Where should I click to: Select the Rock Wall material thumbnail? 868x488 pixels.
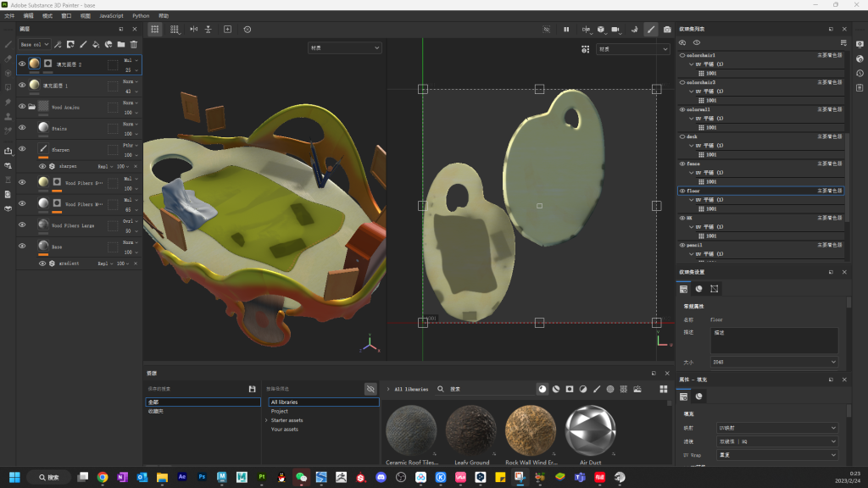pyautogui.click(x=531, y=429)
